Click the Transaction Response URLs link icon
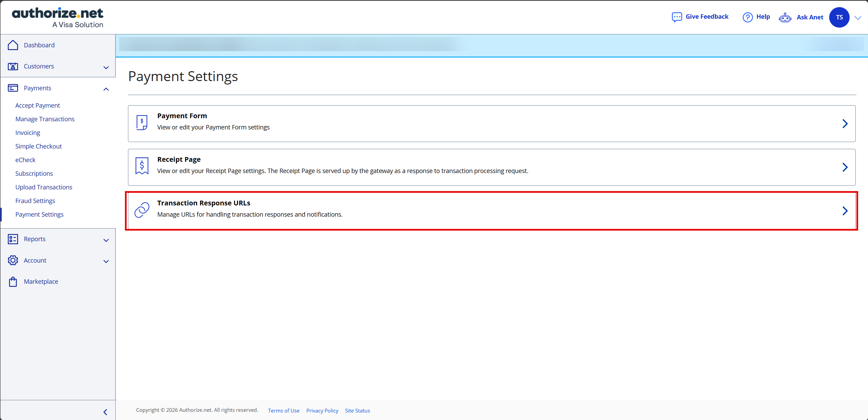The image size is (868, 420). coord(142,210)
